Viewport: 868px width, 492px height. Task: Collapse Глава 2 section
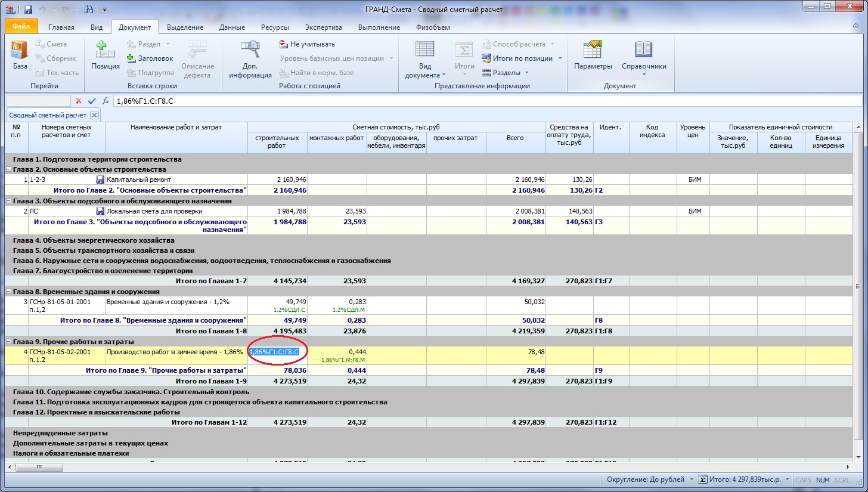point(8,170)
